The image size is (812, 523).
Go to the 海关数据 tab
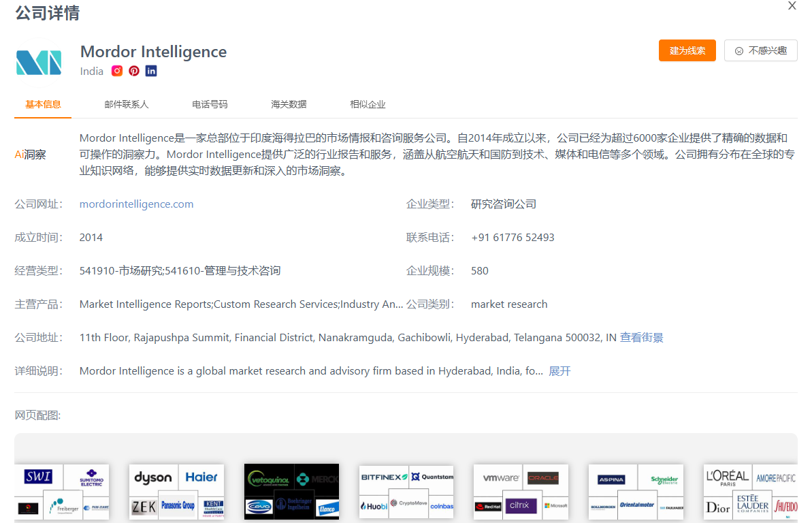point(289,104)
